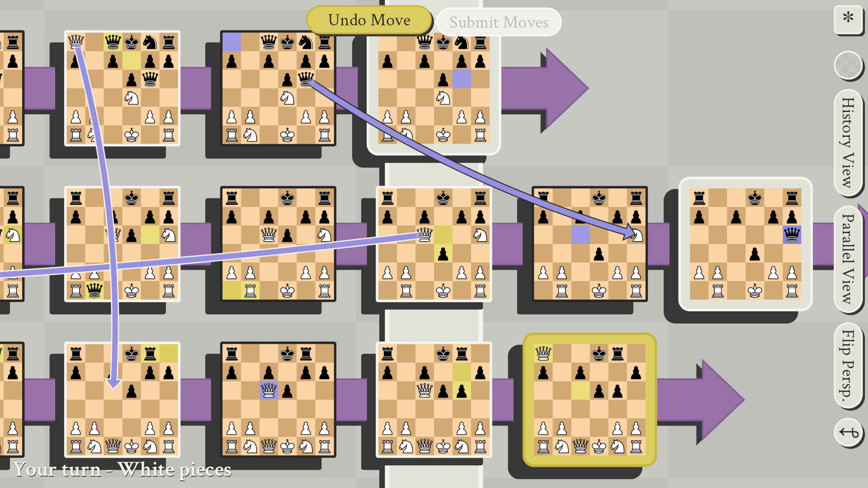
Task: Click the Submit Moves button
Action: click(x=500, y=21)
